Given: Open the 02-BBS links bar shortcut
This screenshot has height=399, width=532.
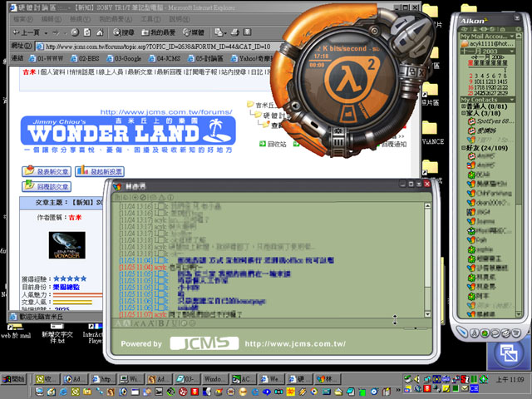Looking at the screenshot, I should point(85,58).
